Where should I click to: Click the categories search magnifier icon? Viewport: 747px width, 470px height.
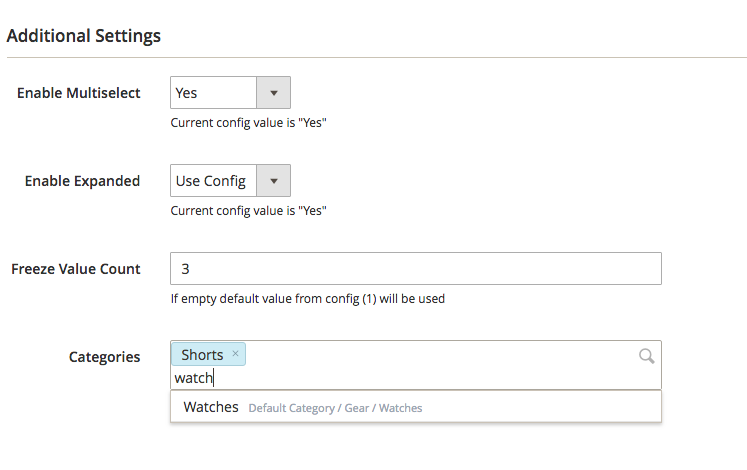point(646,356)
